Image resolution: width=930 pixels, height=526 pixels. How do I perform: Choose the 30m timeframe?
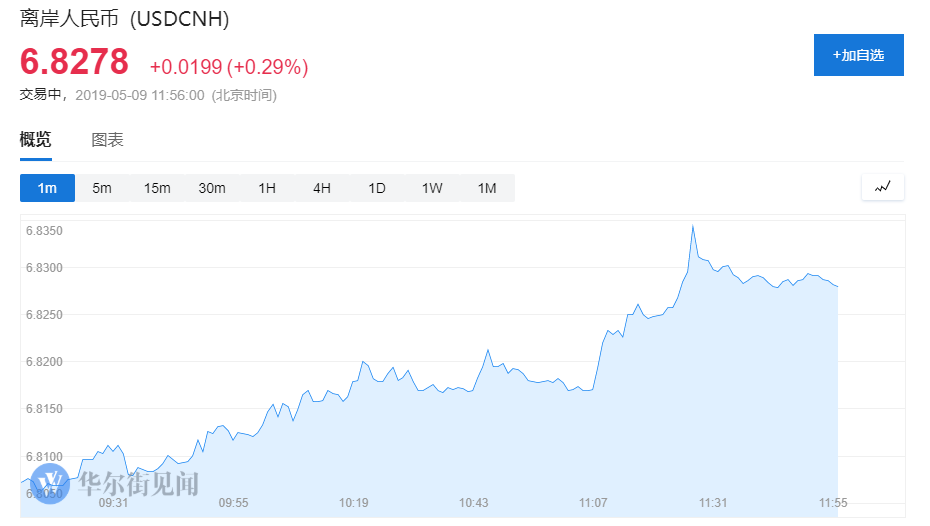(212, 188)
